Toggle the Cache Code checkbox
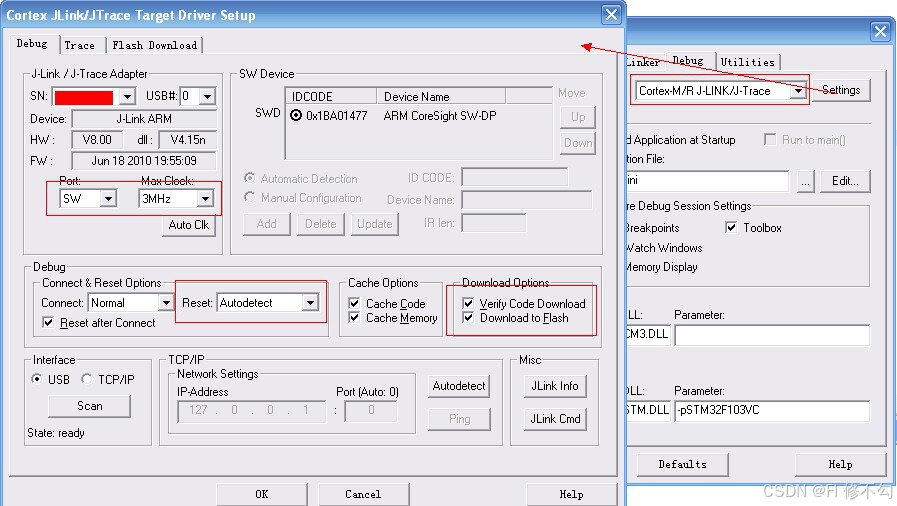897x506 pixels. point(354,303)
